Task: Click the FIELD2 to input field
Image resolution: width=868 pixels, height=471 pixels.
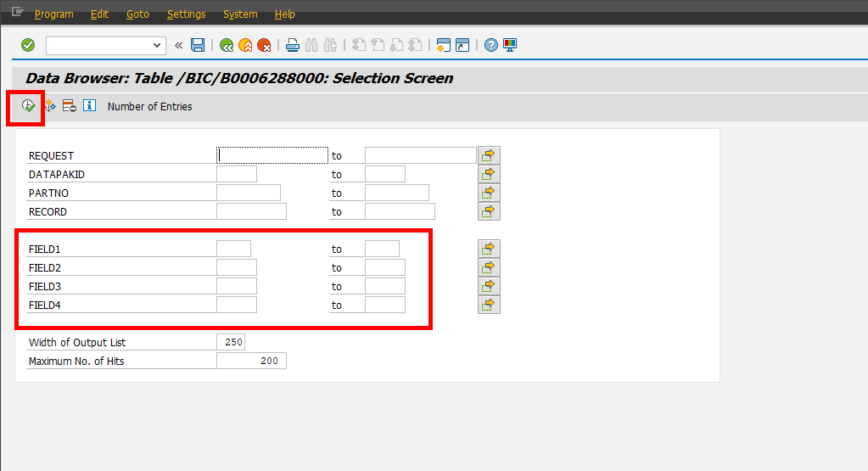Action: (385, 267)
